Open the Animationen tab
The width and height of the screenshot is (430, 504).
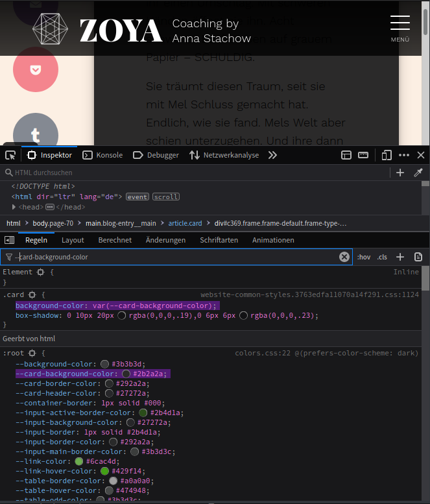(273, 240)
